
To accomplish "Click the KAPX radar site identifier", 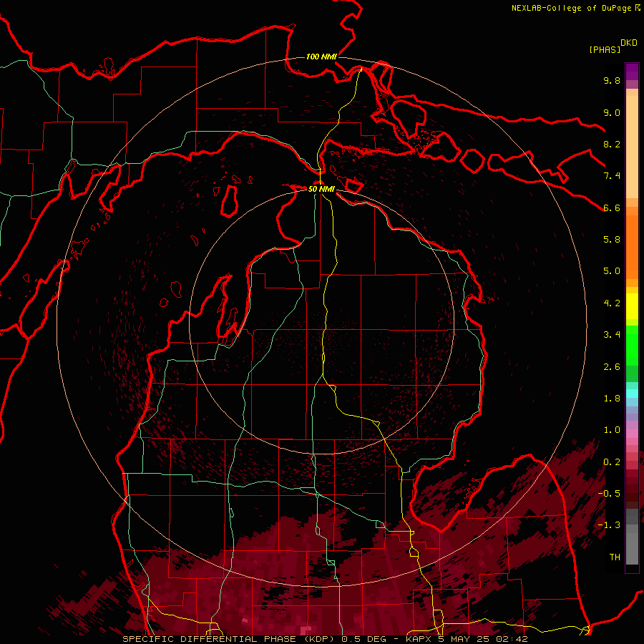I will pos(419,639).
